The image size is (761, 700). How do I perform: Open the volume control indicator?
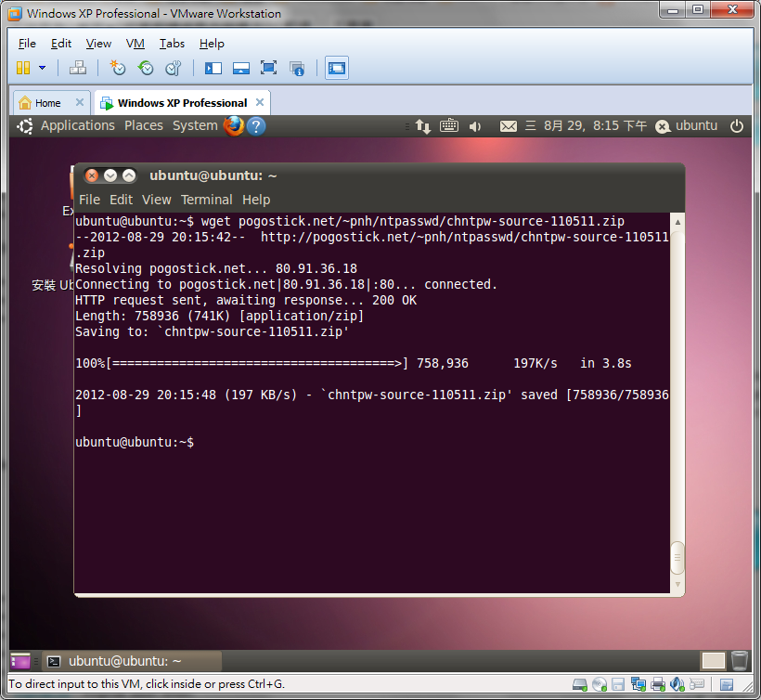click(474, 126)
